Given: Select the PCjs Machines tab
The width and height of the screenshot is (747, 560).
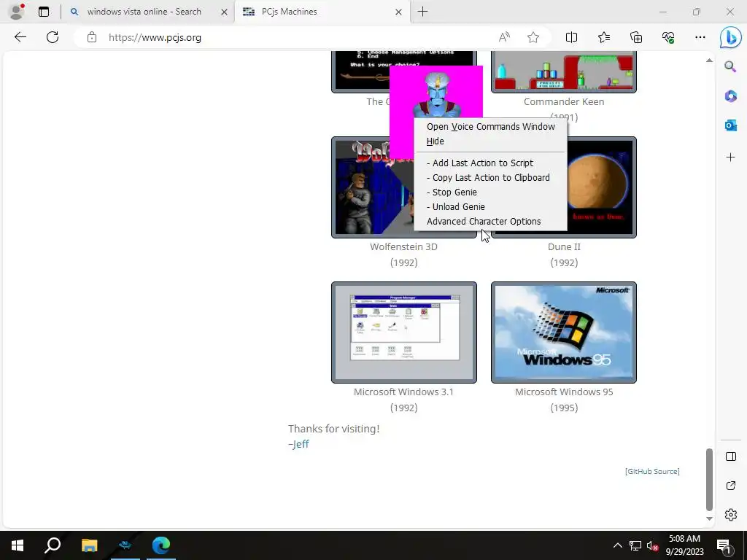Looking at the screenshot, I should (x=320, y=12).
